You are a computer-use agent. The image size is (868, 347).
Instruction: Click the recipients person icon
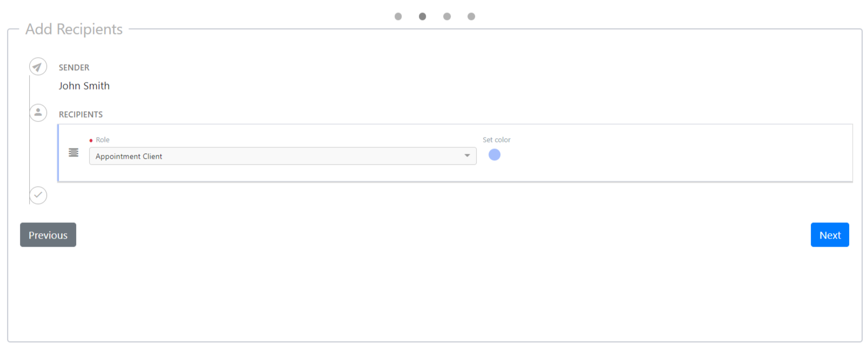click(38, 112)
